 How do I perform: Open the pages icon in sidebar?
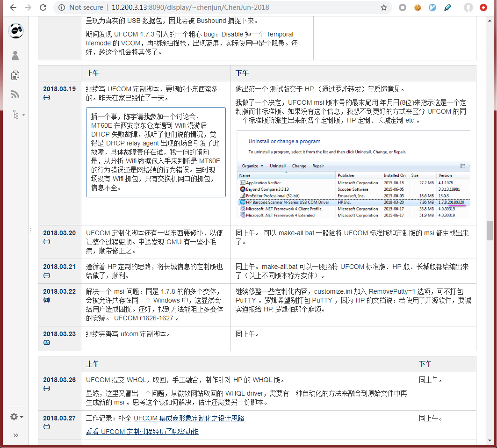tap(15, 75)
